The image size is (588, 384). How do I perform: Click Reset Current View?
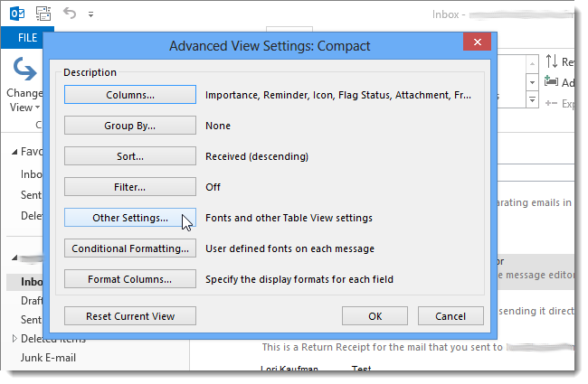click(x=129, y=316)
